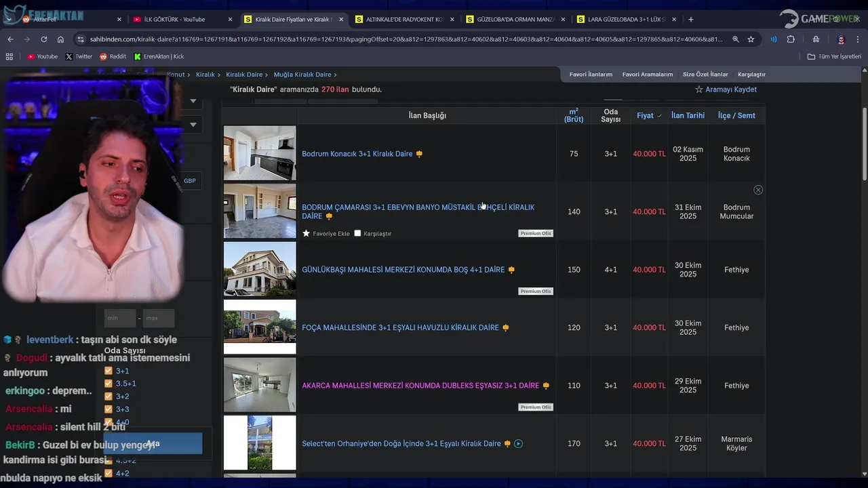The width and height of the screenshot is (868, 488).
Task: Open the Favori Aramalarım menu
Action: [648, 75]
